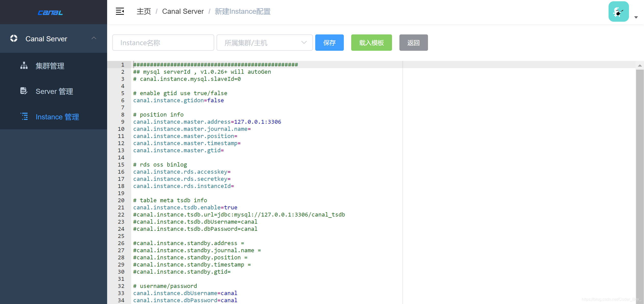644x304 pixels.
Task: Click the '#canal.instance.tsdb.dbPassword=canal' line
Action: [195, 229]
